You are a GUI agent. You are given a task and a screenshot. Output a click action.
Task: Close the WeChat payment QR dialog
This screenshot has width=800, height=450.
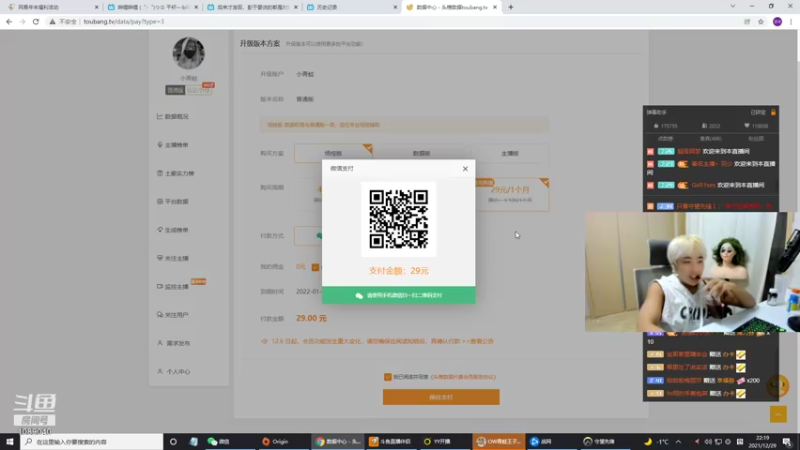(465, 169)
